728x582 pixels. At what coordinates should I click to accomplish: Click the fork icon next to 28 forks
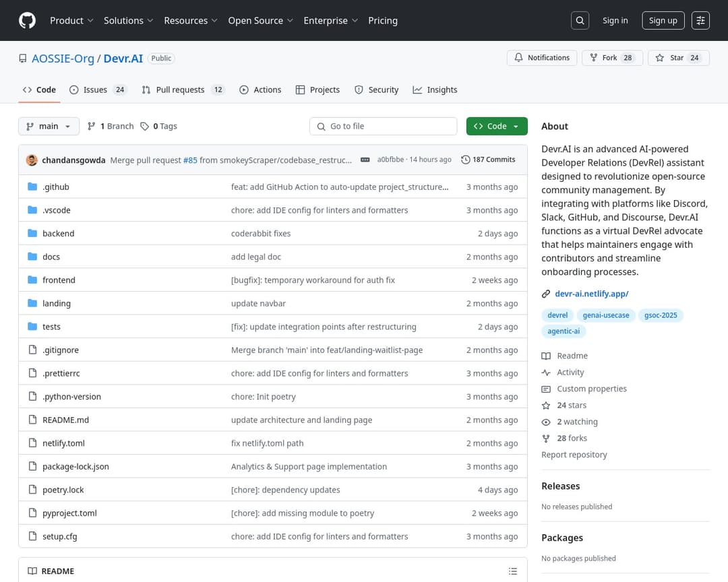click(546, 438)
